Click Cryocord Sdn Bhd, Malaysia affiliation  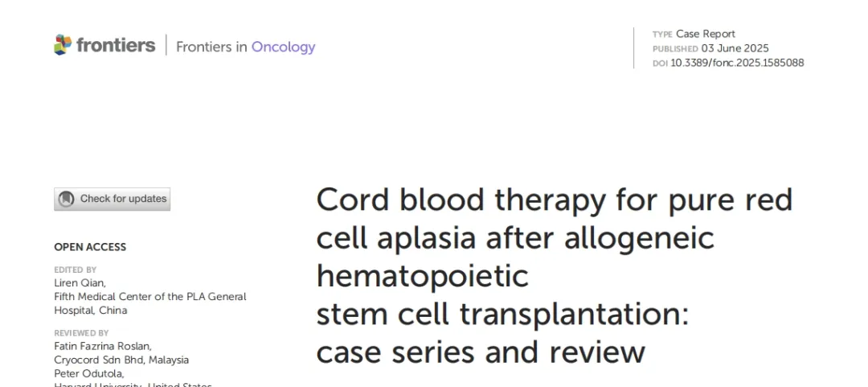[x=121, y=360]
